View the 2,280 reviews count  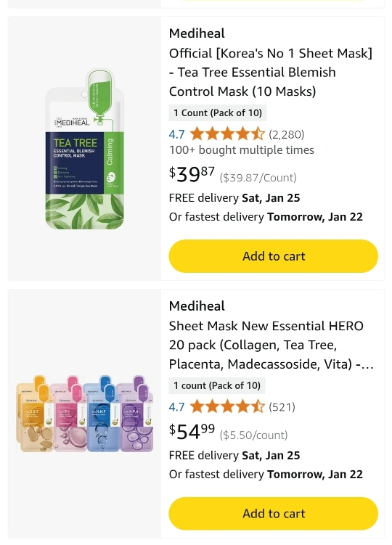point(286,134)
